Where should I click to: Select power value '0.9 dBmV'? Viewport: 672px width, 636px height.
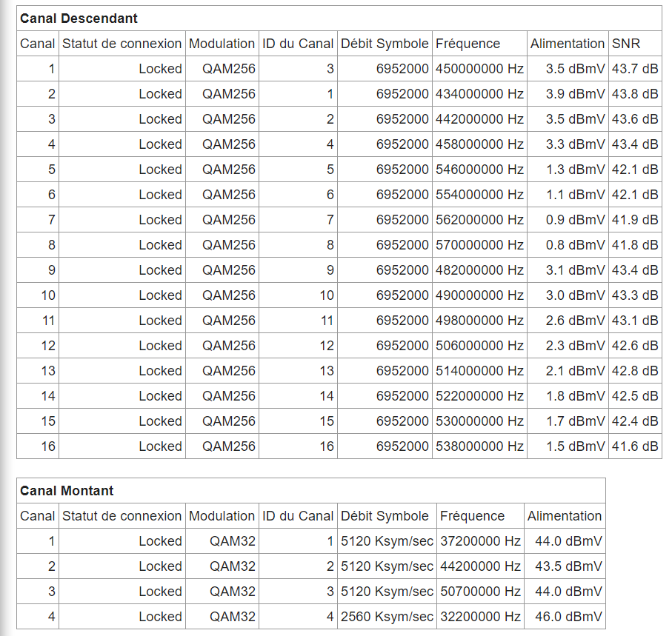pos(575,220)
